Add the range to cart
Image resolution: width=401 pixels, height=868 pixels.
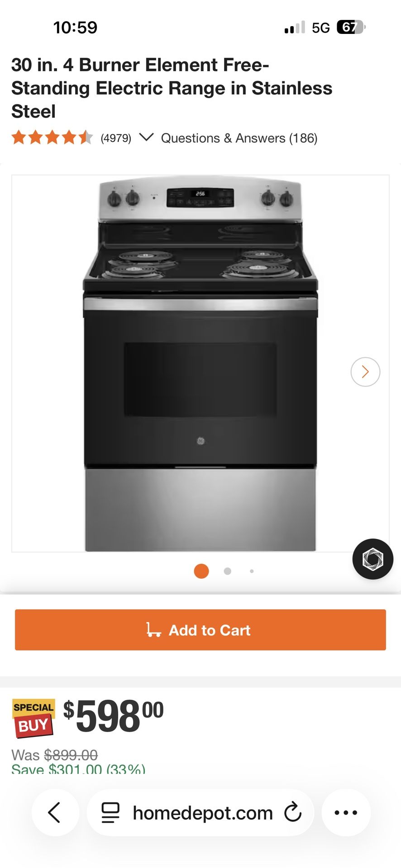click(x=200, y=630)
